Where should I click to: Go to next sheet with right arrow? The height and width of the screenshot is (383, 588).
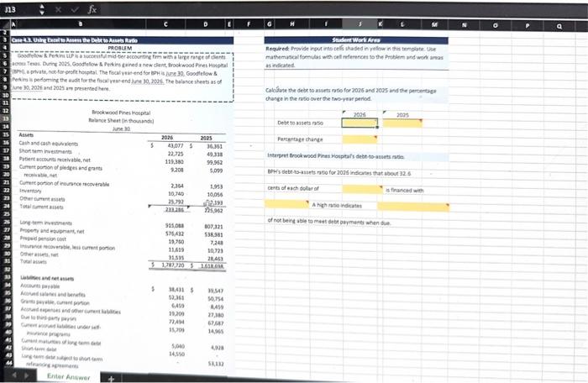[27, 375]
